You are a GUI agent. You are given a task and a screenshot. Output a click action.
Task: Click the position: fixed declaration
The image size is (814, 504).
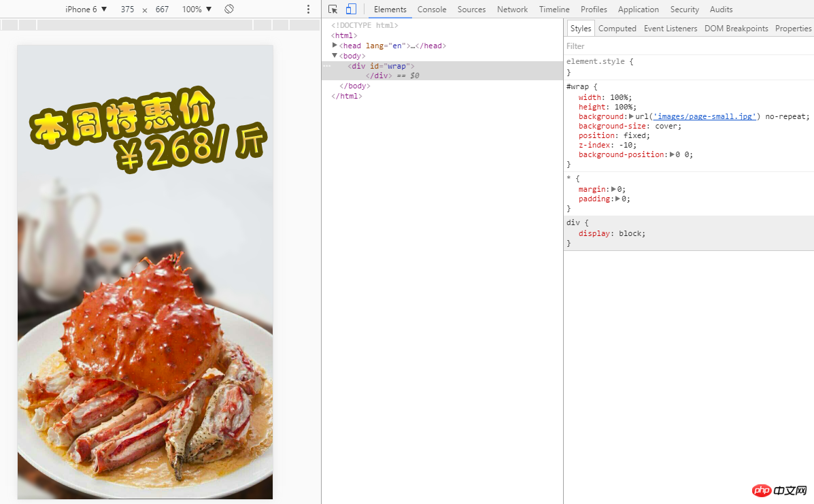614,135
